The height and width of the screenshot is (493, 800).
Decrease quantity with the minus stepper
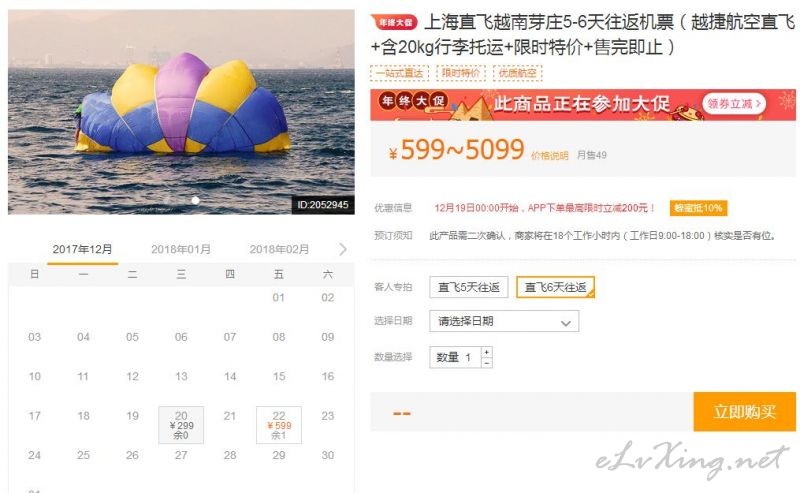pos(487,363)
